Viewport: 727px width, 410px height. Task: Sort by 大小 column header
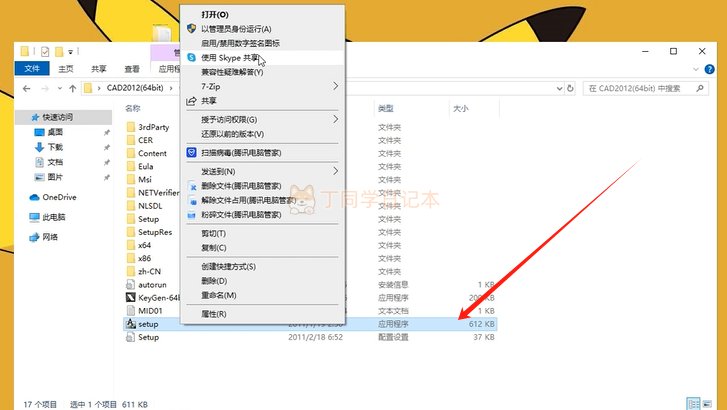tap(460, 109)
